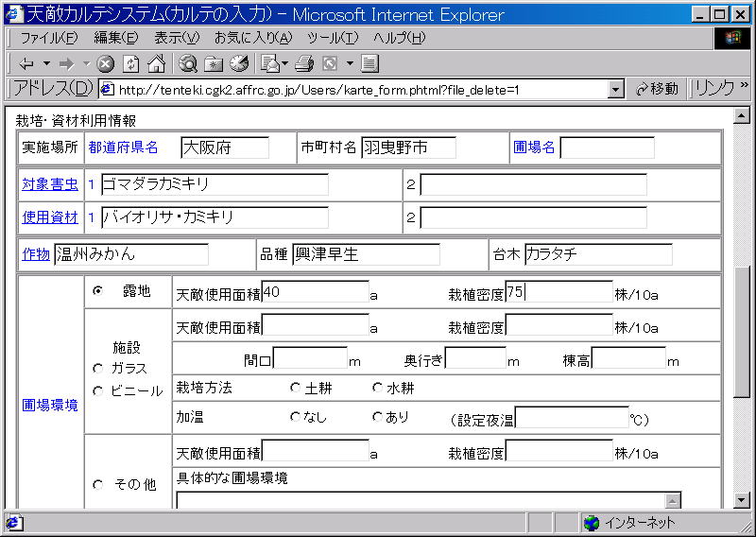The width and height of the screenshot is (756, 537).
Task: Open the Favorites folder icon
Action: pos(214,63)
